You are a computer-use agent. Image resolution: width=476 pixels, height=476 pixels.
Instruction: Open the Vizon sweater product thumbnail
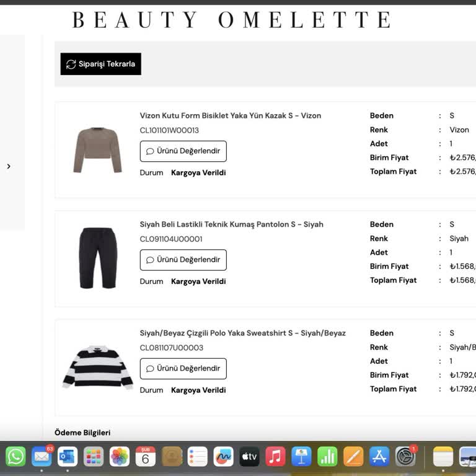pyautogui.click(x=97, y=150)
